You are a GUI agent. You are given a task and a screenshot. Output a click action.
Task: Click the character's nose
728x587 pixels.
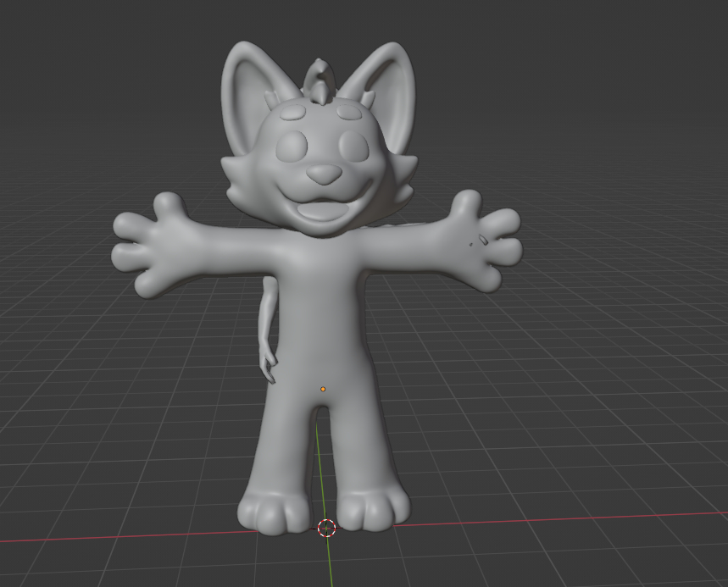tap(323, 174)
